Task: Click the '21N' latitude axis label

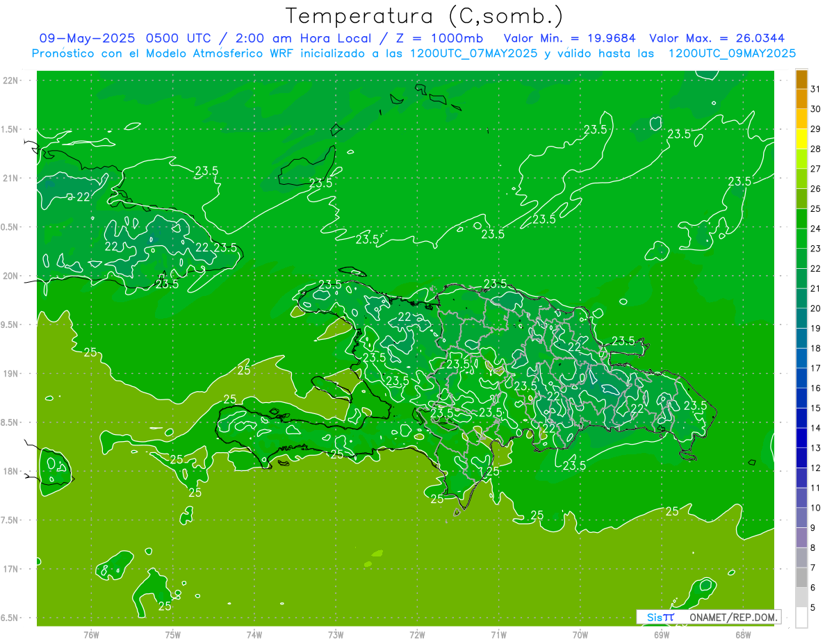Action: click(x=11, y=178)
